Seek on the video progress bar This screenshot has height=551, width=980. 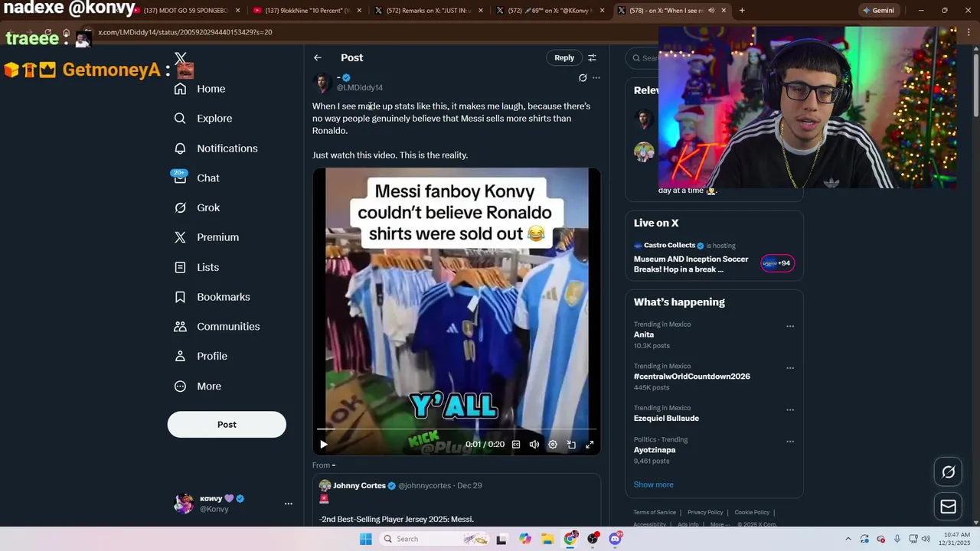[x=456, y=429]
